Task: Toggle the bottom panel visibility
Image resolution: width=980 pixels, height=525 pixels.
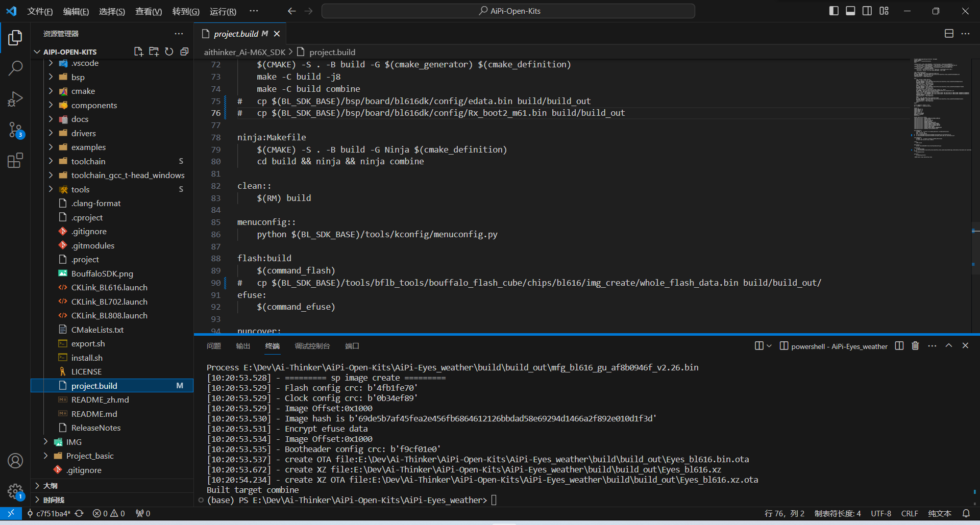Action: pos(850,11)
